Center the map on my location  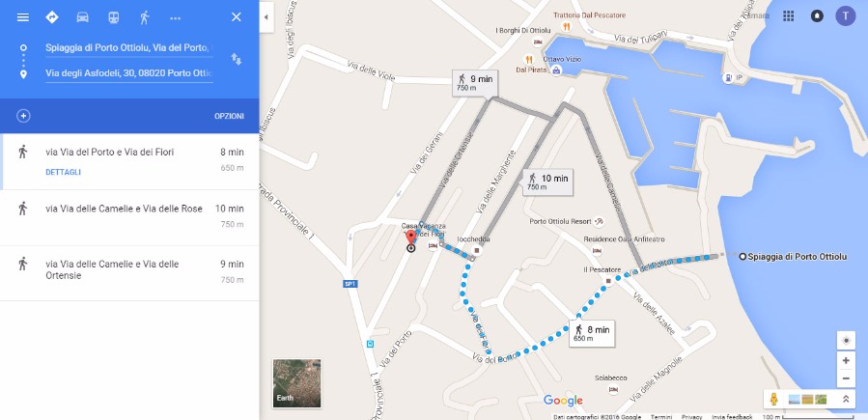846,340
